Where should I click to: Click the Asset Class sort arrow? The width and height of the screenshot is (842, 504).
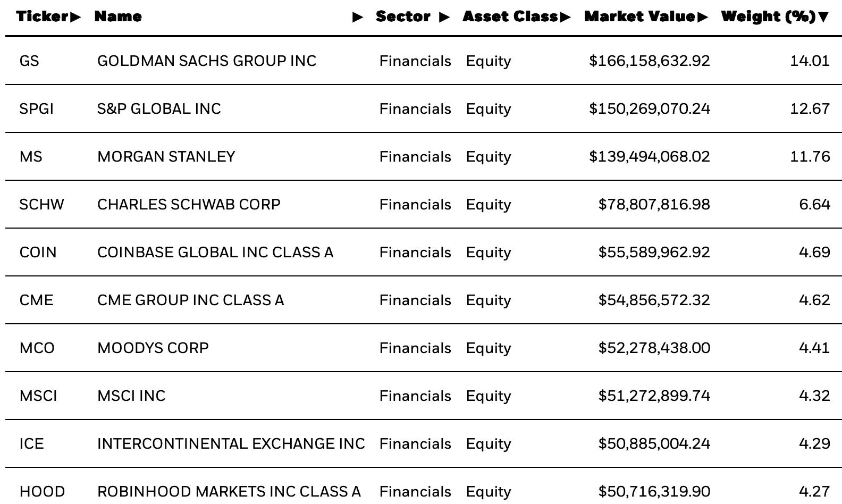[565, 17]
